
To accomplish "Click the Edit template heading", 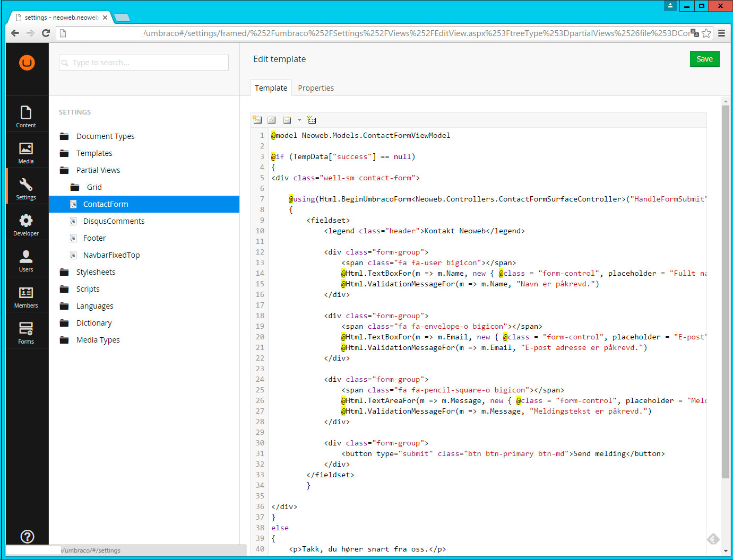I will [279, 59].
